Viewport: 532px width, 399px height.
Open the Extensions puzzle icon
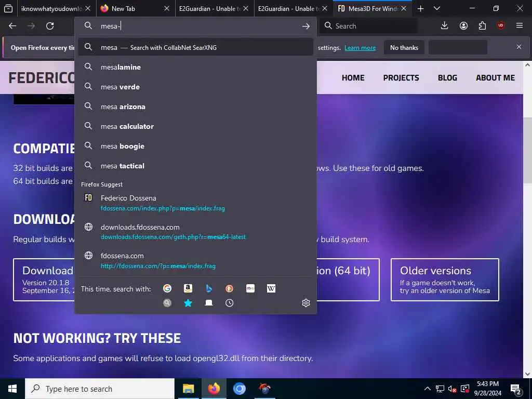[482, 26]
